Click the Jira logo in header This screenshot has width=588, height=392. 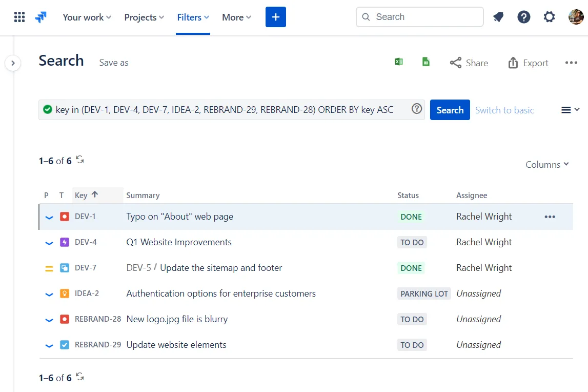coord(40,17)
